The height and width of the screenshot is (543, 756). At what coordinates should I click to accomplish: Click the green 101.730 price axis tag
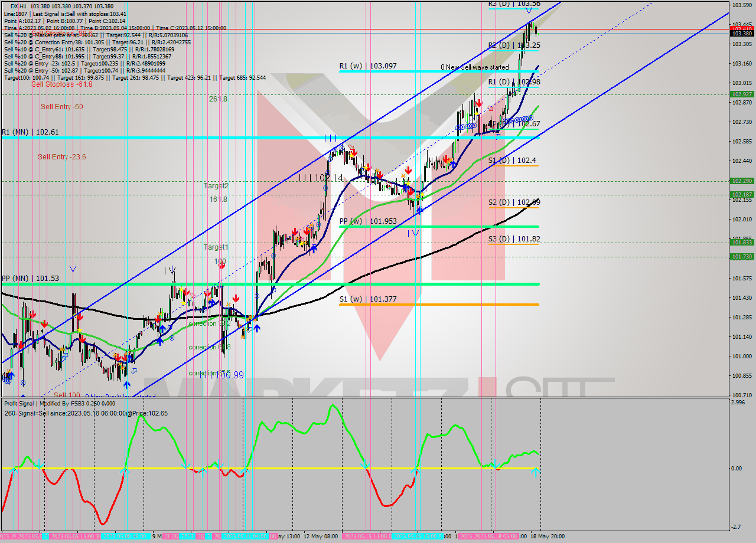(742, 256)
